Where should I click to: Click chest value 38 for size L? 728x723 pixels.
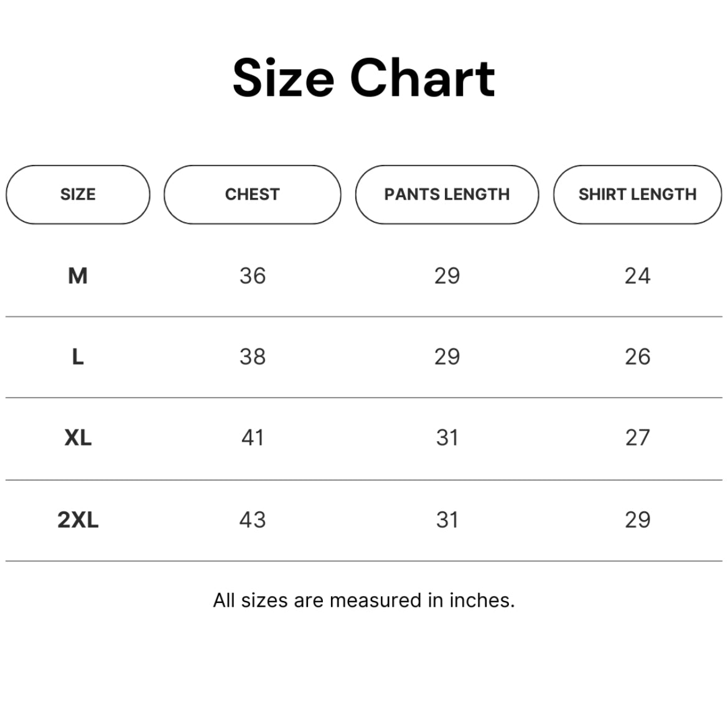tap(253, 357)
